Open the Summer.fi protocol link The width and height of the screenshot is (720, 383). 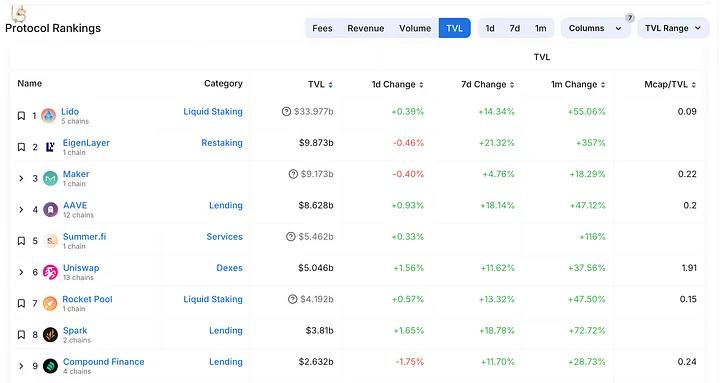[x=84, y=237]
